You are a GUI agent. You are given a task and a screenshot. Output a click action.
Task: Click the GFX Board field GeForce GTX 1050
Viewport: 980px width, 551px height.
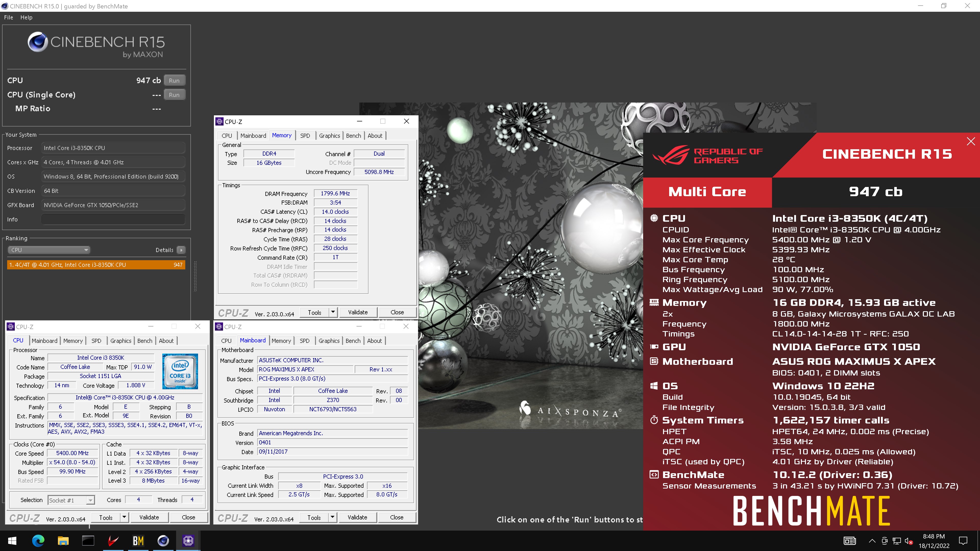click(113, 205)
